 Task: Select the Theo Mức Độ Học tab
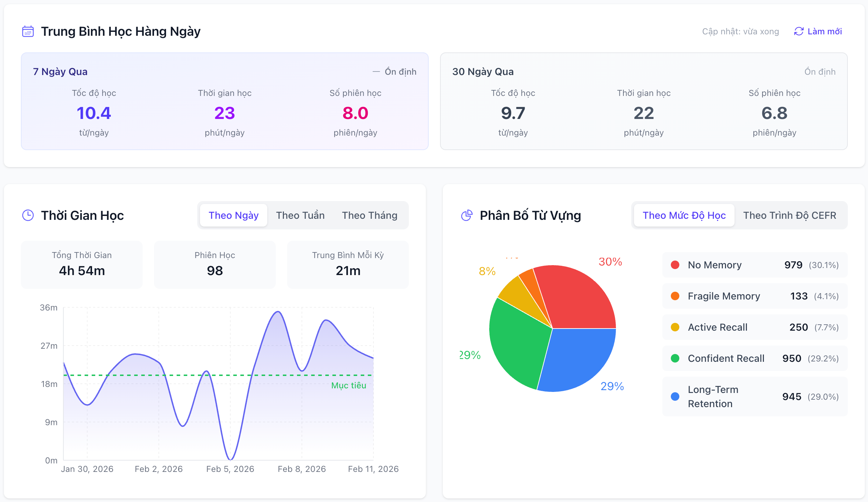(x=684, y=215)
